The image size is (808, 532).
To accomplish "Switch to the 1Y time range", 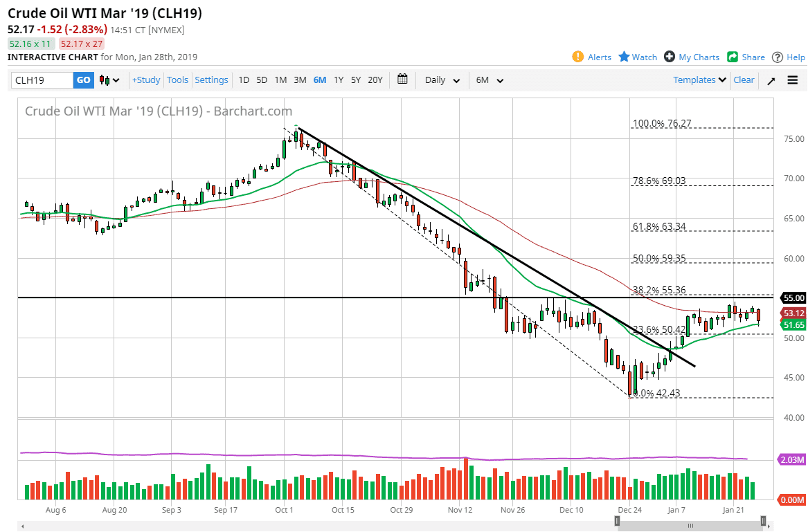I will (339, 80).
